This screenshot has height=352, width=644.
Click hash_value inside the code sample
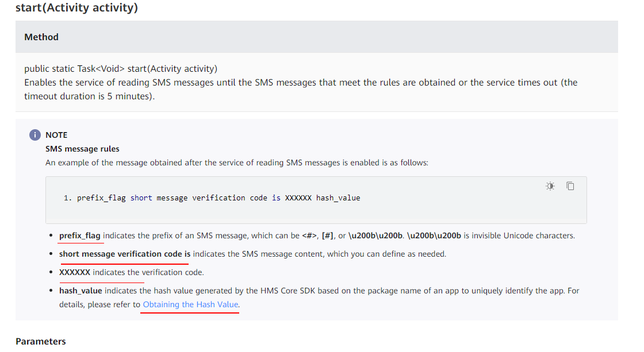338,198
